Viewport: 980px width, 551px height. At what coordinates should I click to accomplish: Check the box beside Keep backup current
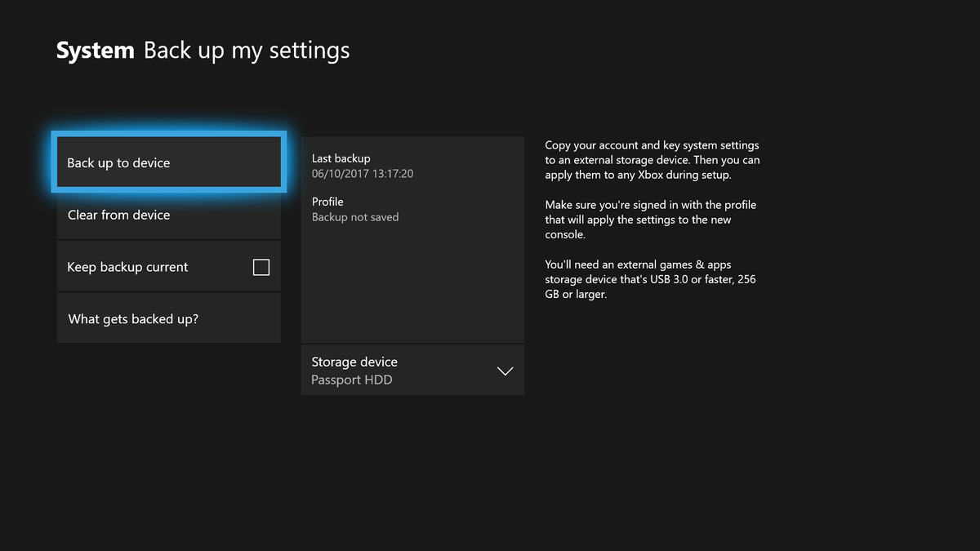pyautogui.click(x=261, y=266)
